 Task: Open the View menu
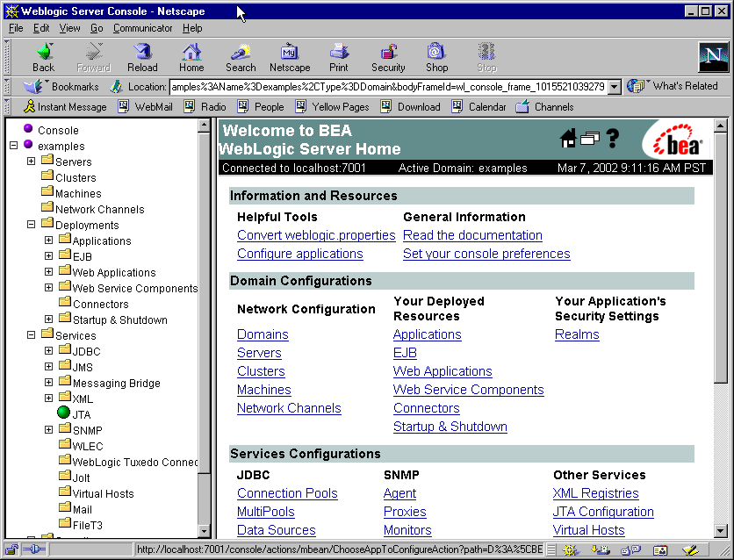tap(69, 28)
